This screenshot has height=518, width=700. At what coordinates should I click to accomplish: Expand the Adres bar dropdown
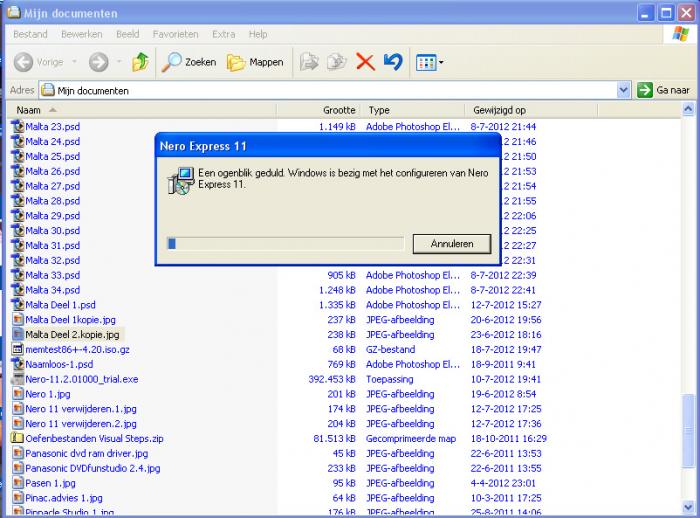point(624,90)
